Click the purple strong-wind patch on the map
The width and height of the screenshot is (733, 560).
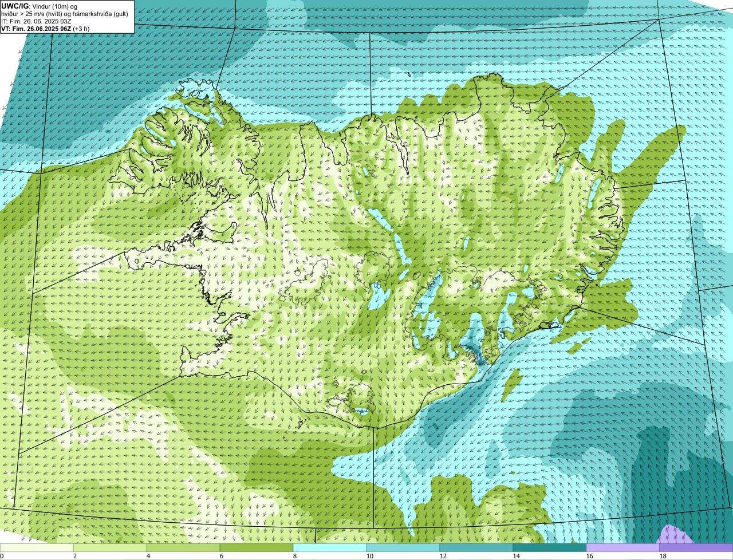pos(675,535)
